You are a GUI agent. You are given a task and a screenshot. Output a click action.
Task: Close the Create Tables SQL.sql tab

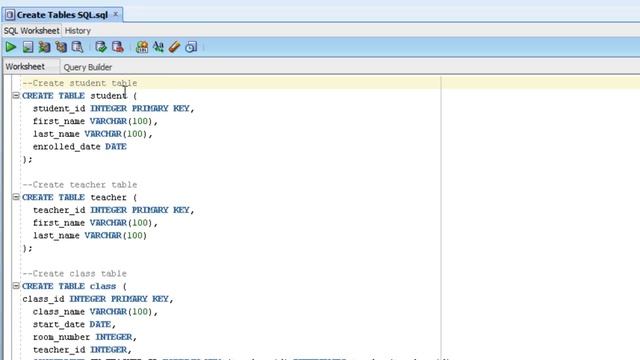[116, 14]
